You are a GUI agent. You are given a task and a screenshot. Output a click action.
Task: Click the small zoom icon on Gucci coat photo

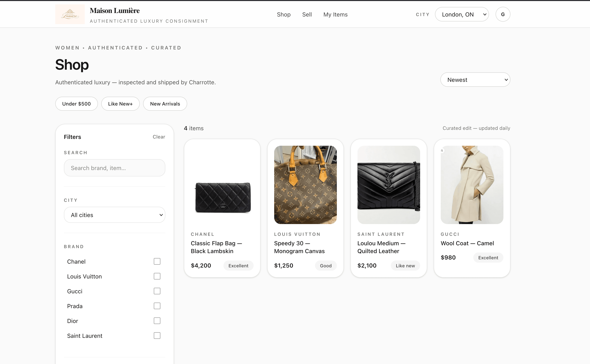click(442, 150)
